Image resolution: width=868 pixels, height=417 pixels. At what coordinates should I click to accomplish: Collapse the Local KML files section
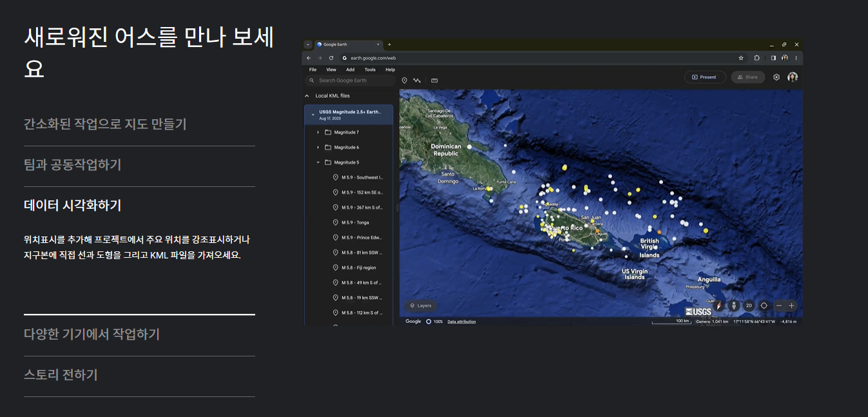coord(307,96)
